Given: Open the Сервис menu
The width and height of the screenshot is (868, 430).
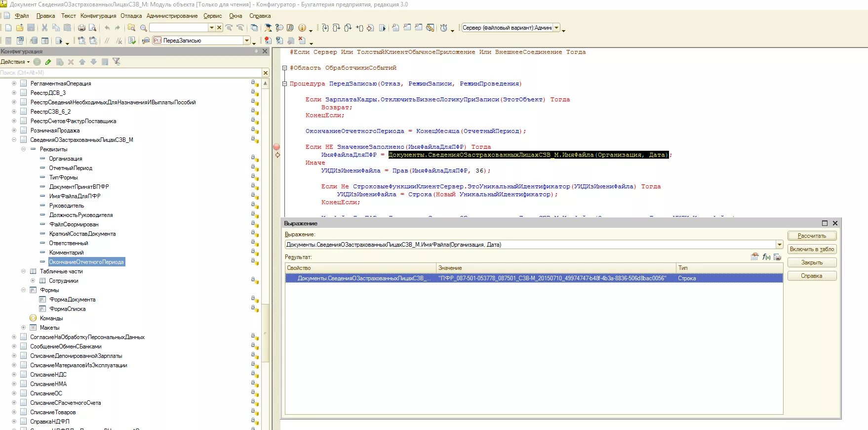Looking at the screenshot, I should click(213, 16).
